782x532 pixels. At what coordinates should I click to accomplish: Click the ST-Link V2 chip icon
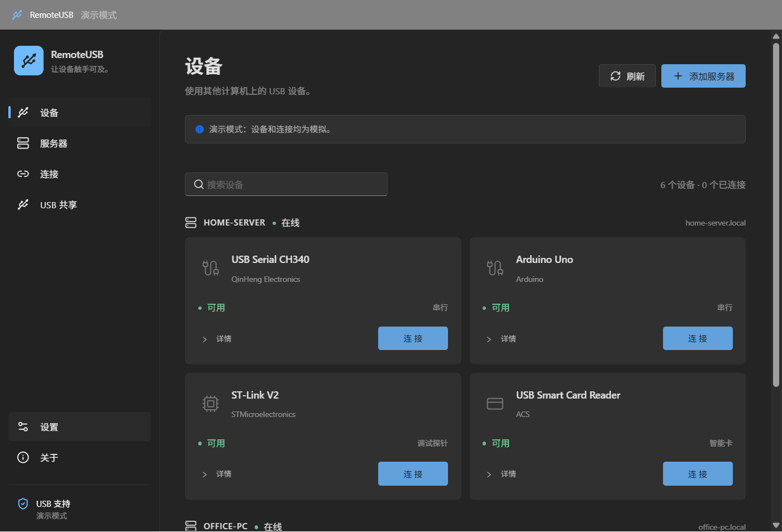[211, 403]
